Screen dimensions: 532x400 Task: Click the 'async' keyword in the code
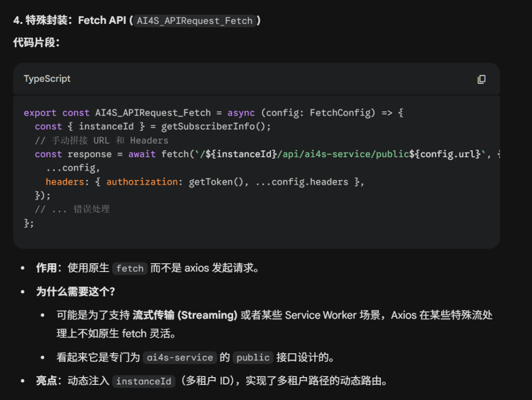point(241,113)
